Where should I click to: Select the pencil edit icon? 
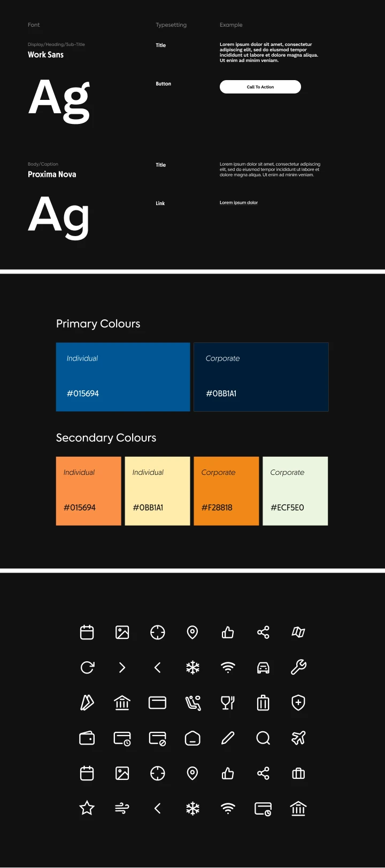coord(228,738)
